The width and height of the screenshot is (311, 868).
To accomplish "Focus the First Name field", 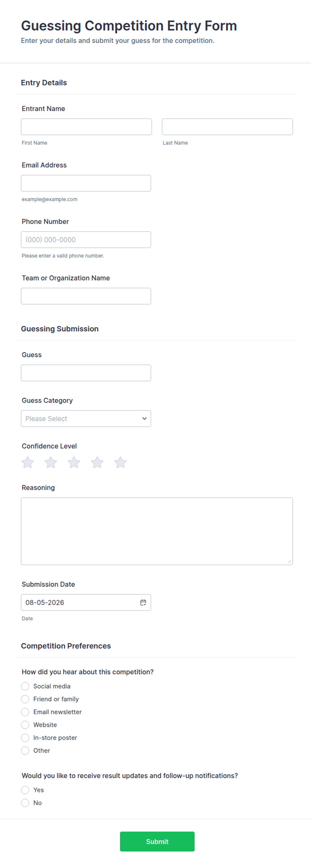I will [x=87, y=127].
